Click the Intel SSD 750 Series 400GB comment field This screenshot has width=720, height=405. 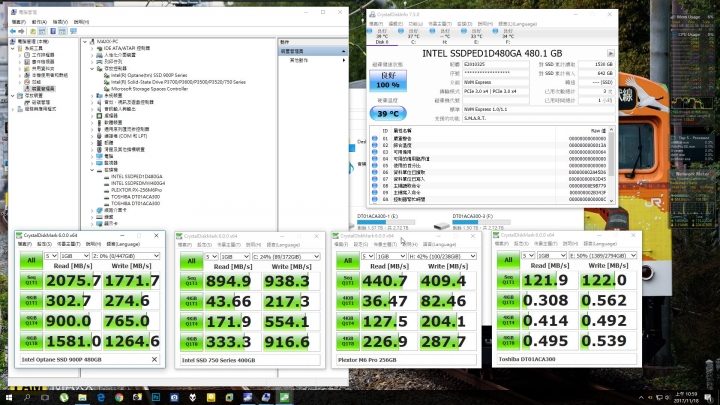(x=250, y=360)
